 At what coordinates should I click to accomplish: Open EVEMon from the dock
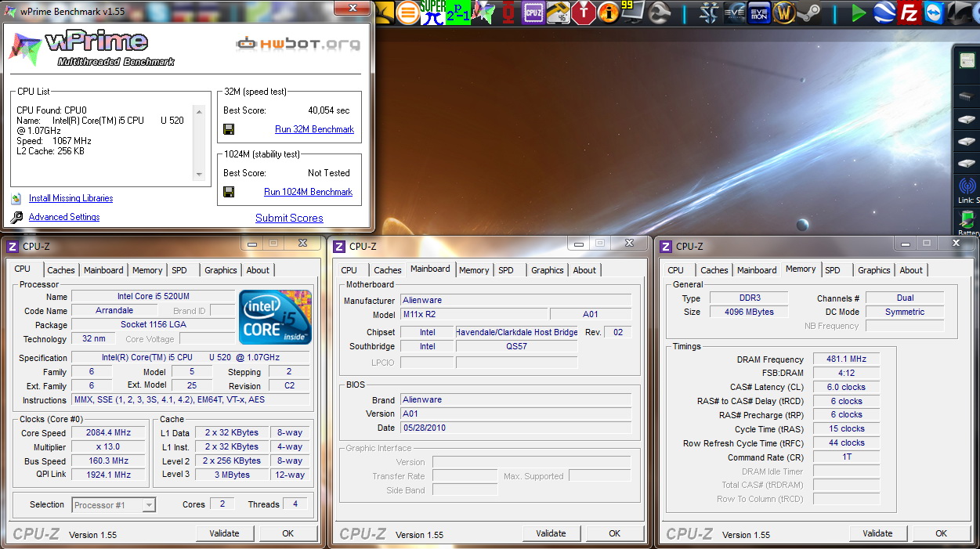pos(759,13)
